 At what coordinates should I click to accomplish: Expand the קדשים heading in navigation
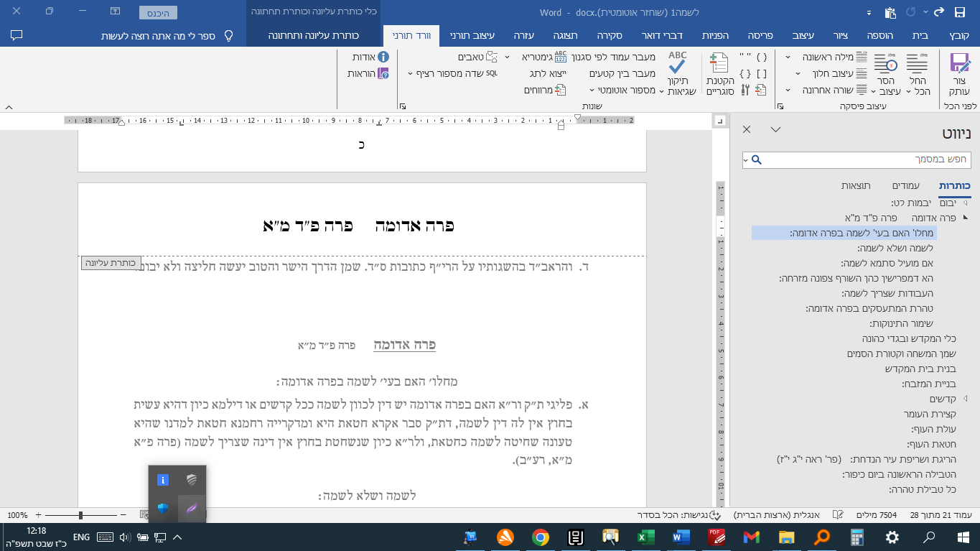[x=965, y=398]
